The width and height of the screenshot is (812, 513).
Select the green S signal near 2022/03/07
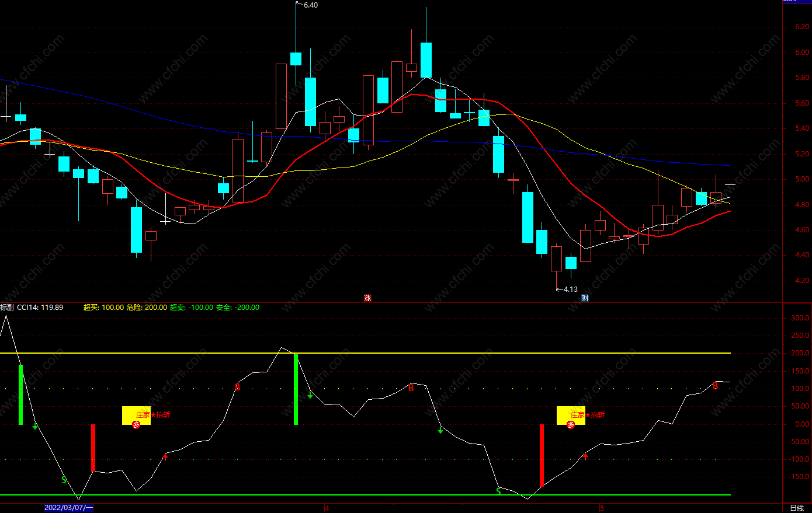[64, 480]
